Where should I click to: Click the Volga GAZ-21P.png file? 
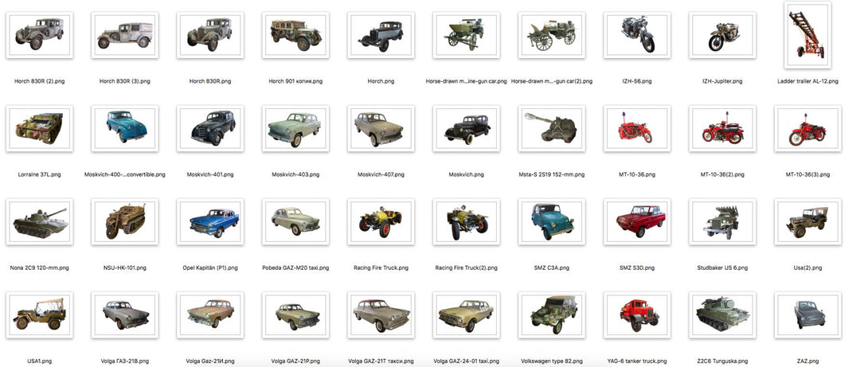click(x=295, y=315)
